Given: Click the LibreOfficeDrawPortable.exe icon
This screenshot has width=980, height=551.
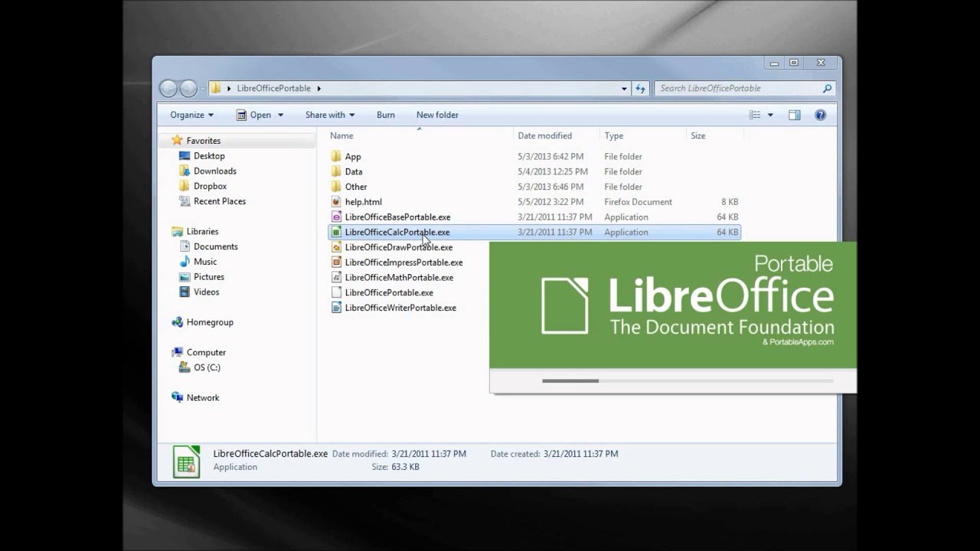Looking at the screenshot, I should 336,247.
